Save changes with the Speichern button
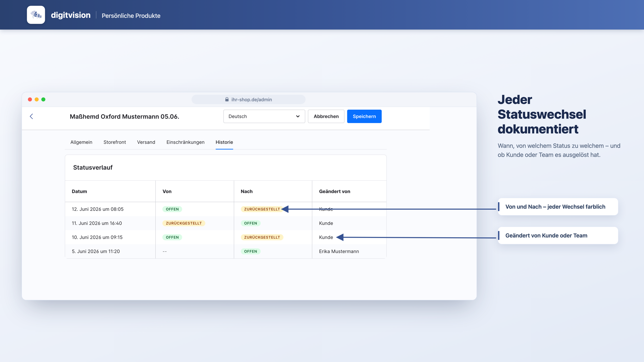 tap(364, 116)
